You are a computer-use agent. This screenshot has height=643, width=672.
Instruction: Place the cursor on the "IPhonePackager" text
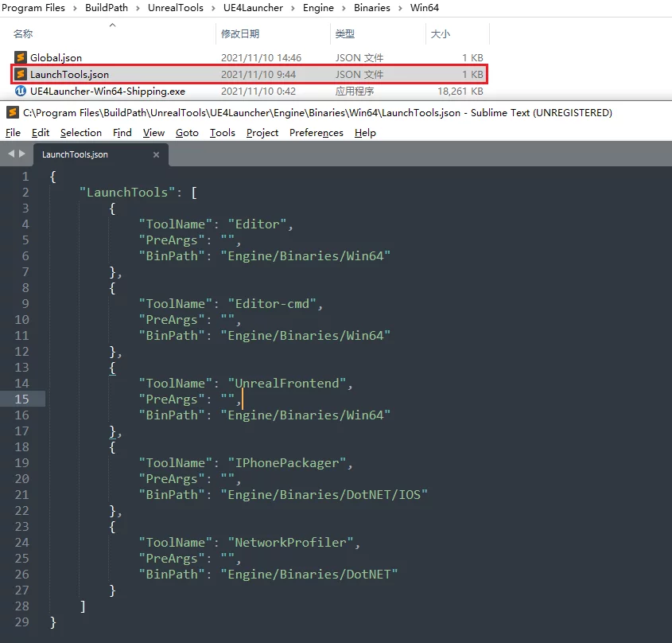(x=289, y=463)
